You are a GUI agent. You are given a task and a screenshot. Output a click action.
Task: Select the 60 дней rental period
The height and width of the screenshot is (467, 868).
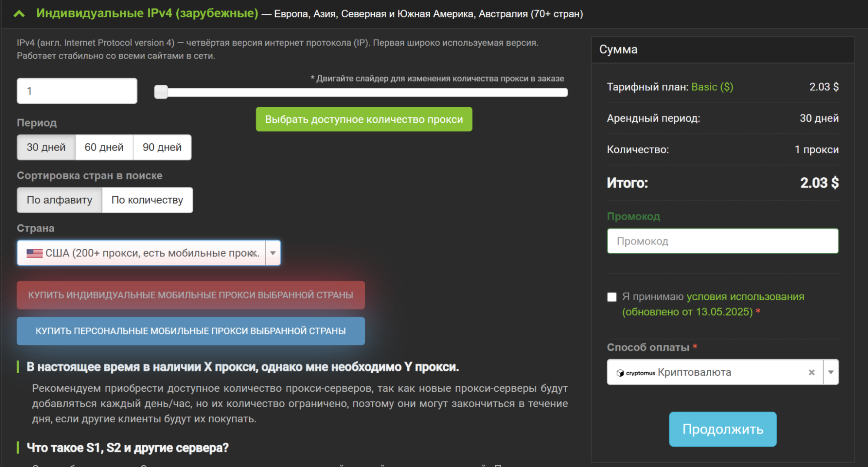[x=104, y=147]
